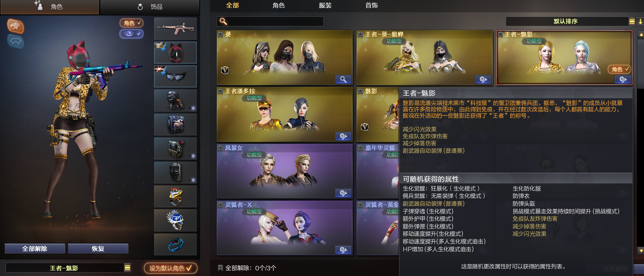Expand the 王者-魅影 character name dropdown
The image size is (644, 276).
[127, 268]
